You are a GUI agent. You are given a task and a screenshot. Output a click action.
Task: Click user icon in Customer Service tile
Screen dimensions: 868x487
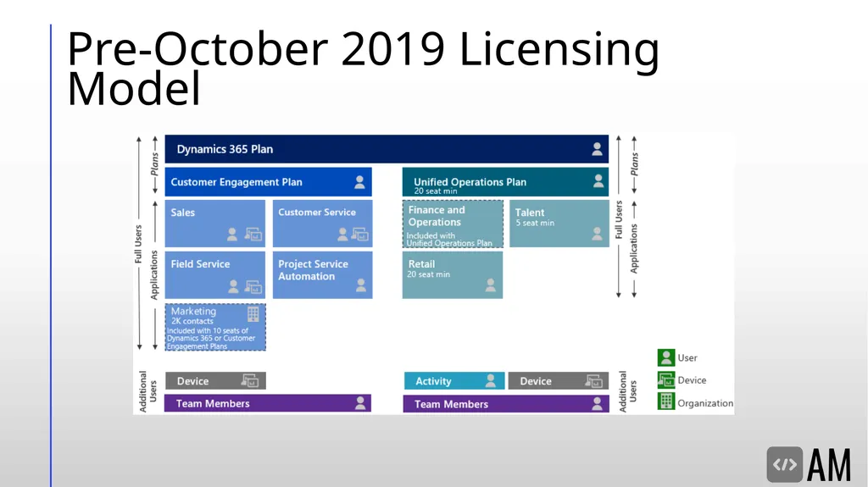coord(342,235)
